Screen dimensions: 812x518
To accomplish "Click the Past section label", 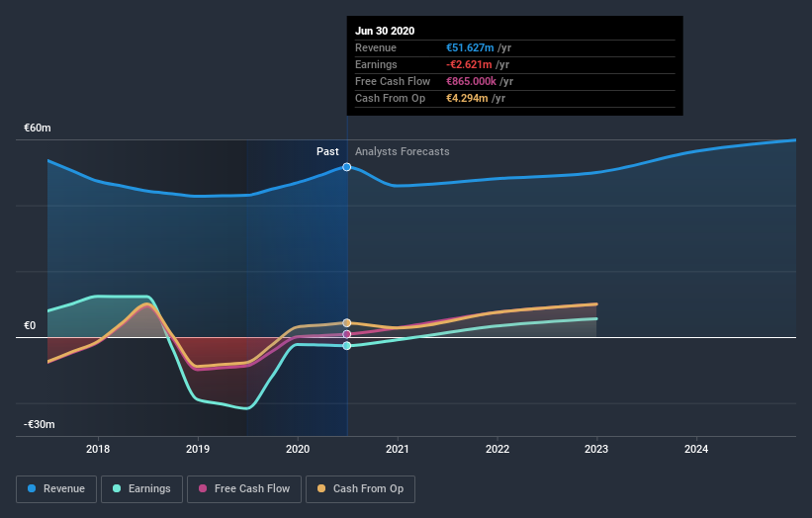I will [x=327, y=151].
